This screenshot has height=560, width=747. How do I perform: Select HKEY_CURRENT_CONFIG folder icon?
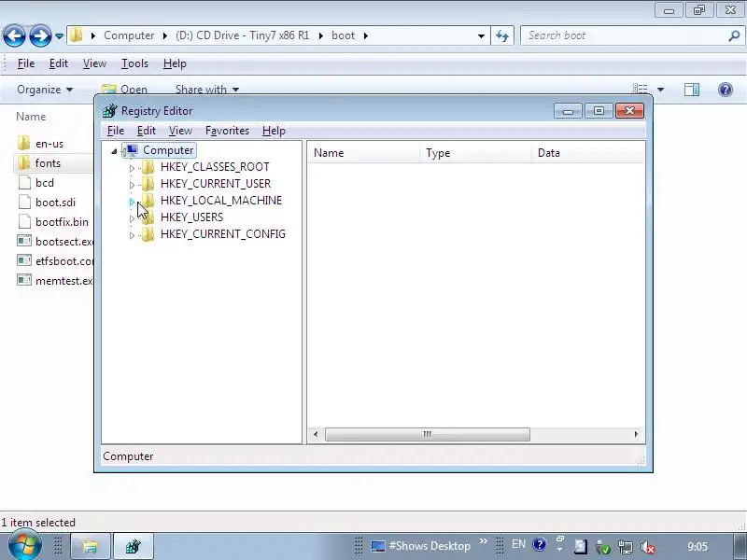tap(148, 234)
